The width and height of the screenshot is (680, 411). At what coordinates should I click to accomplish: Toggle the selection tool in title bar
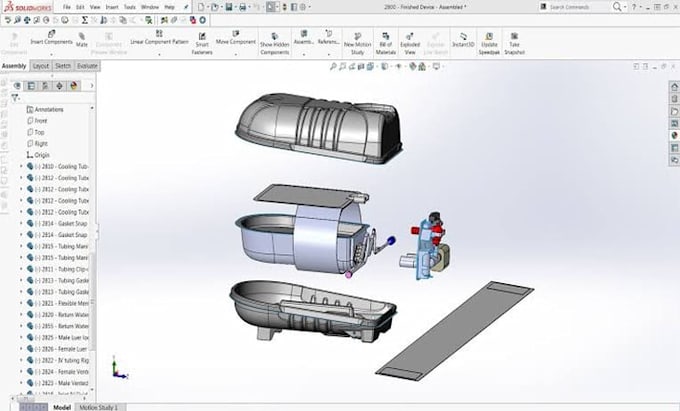point(271,7)
